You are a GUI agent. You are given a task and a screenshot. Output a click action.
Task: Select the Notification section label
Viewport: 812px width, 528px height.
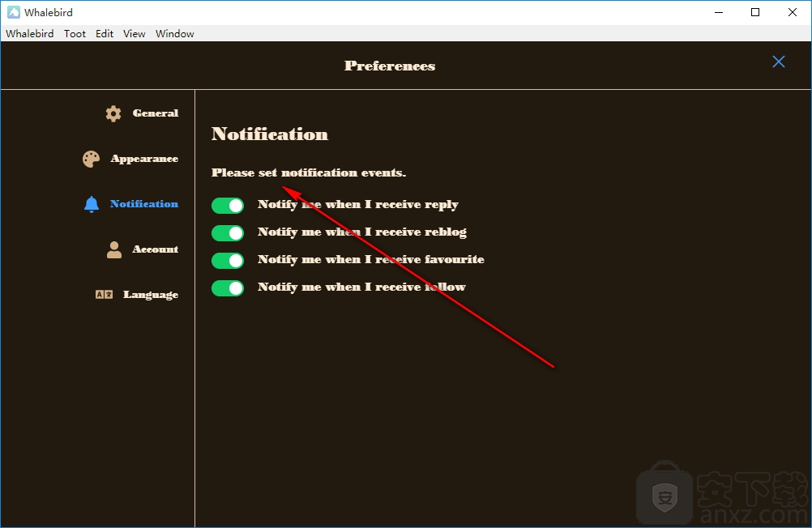coord(144,204)
